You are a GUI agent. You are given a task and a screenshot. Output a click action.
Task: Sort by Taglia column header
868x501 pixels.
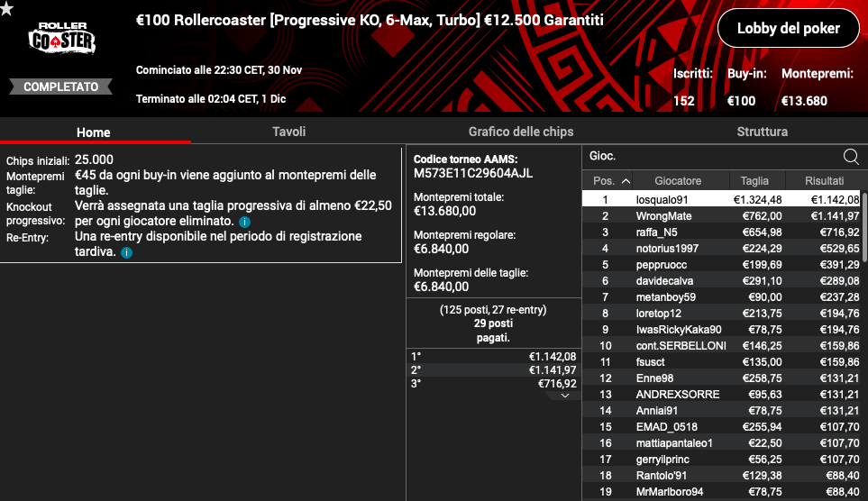(x=754, y=181)
